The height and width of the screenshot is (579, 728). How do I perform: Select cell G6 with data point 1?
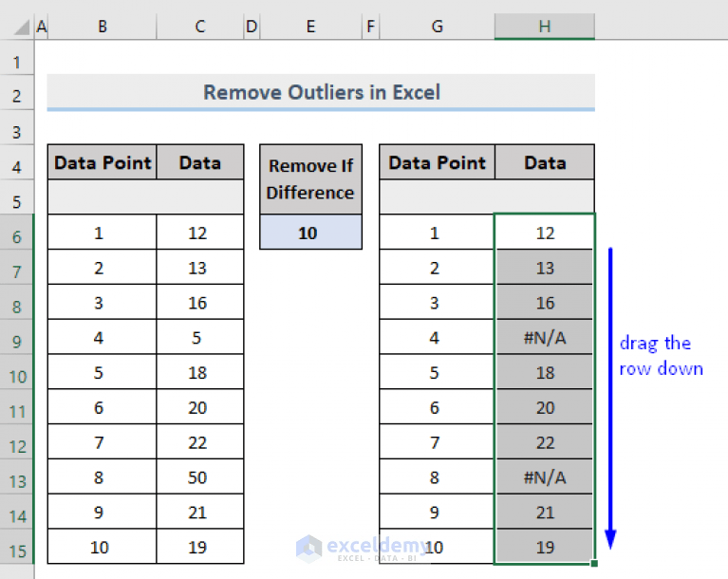click(x=437, y=233)
